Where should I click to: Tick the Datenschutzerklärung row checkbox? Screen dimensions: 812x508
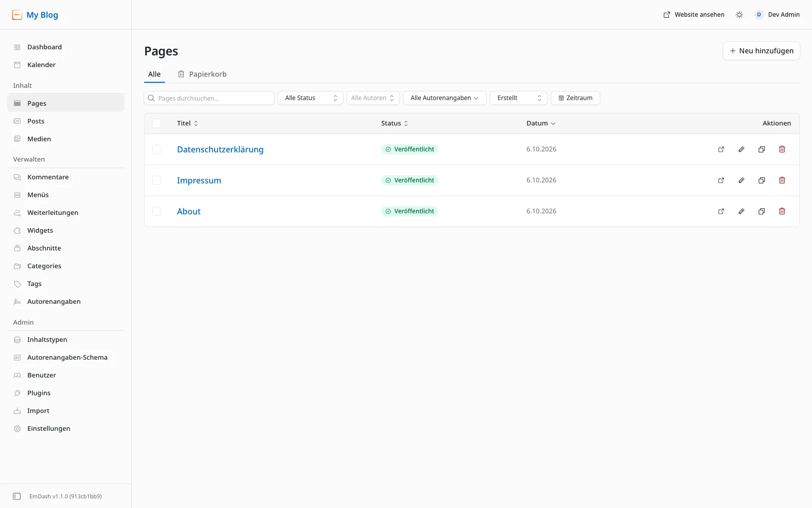click(x=157, y=149)
